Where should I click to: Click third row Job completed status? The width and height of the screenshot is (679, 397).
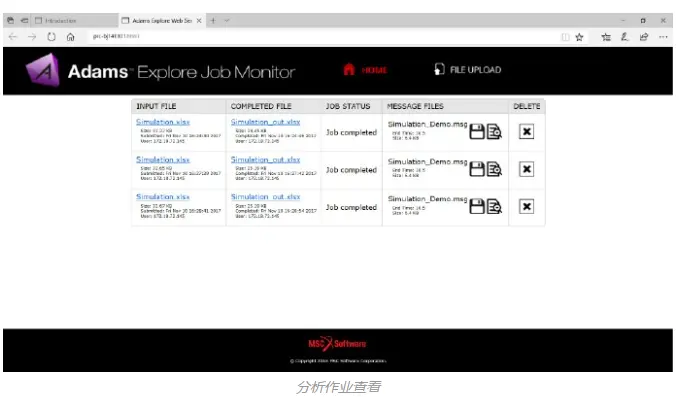351,207
